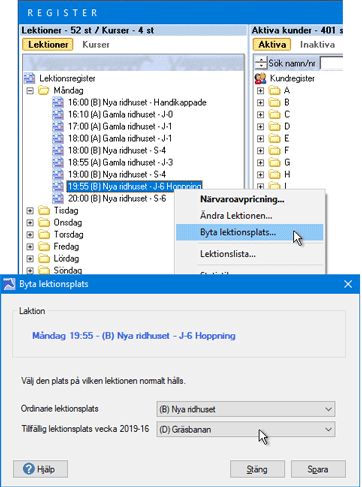362x487 pixels.
Task: Select lesson 18:55 (A) Gamla ridhuset - J-3
Action: (x=121, y=162)
